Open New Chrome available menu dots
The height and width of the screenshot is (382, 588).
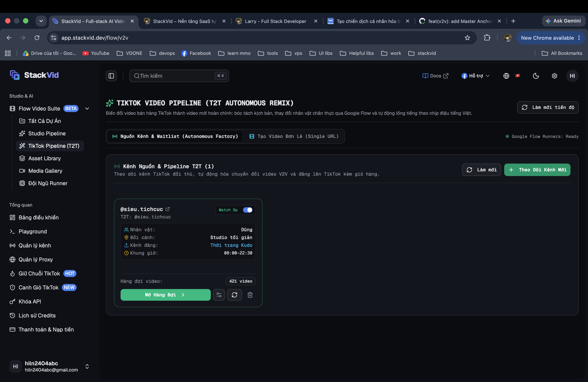tap(579, 38)
